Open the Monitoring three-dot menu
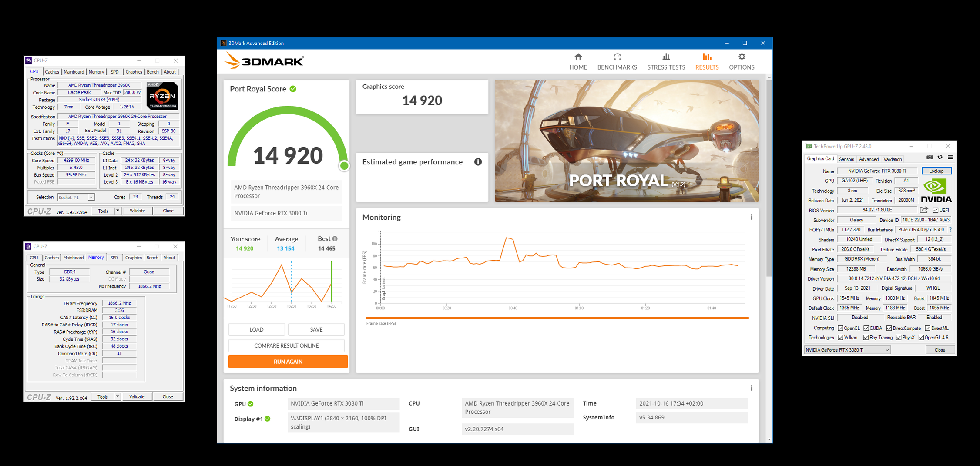 (751, 217)
